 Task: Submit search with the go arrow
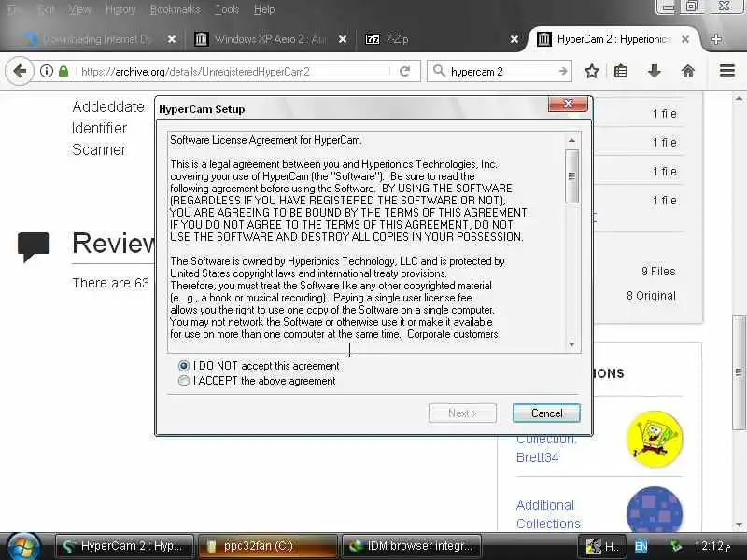tap(563, 72)
